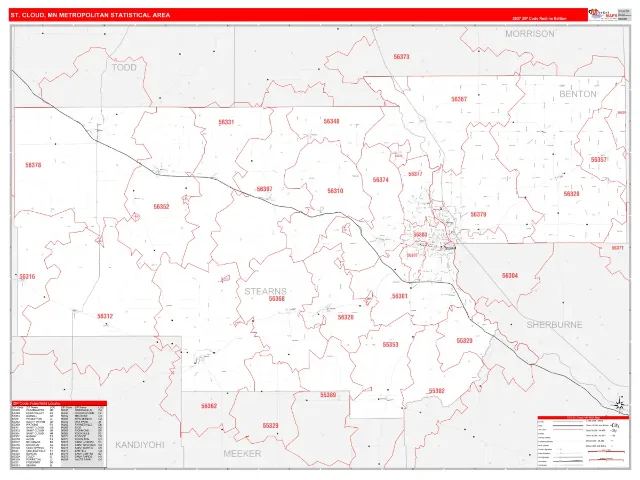Click ZIP code label 56340
The height and width of the screenshot is (480, 640).
pyautogui.click(x=331, y=121)
